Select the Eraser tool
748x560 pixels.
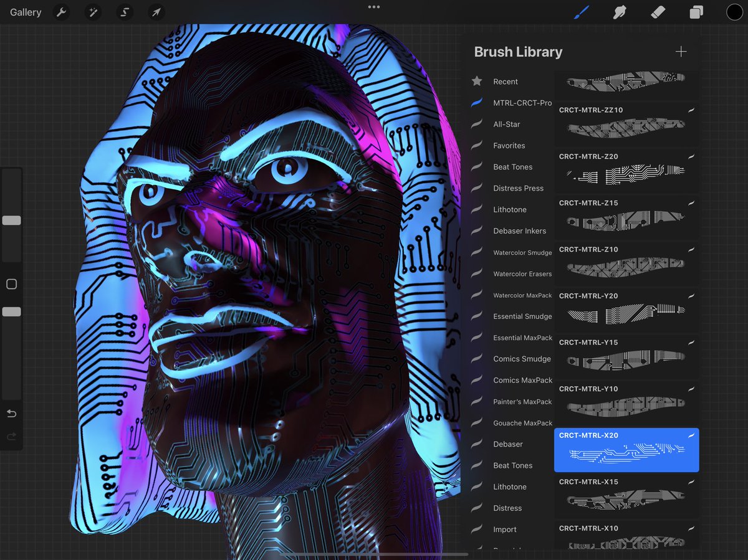click(x=658, y=12)
